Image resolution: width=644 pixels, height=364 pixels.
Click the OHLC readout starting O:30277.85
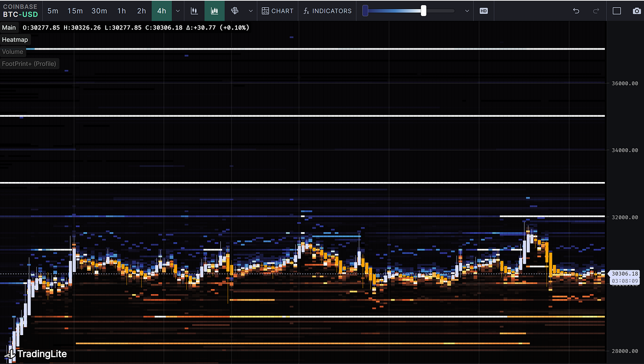tap(136, 28)
